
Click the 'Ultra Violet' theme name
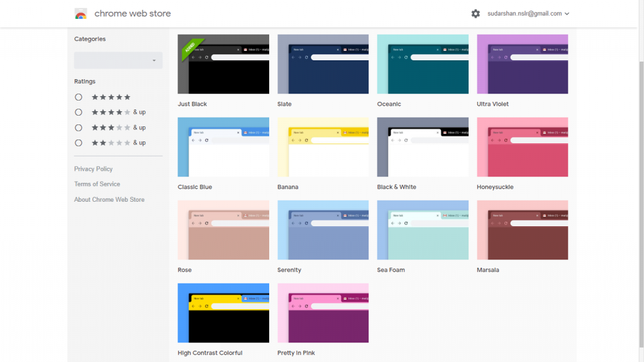492,104
